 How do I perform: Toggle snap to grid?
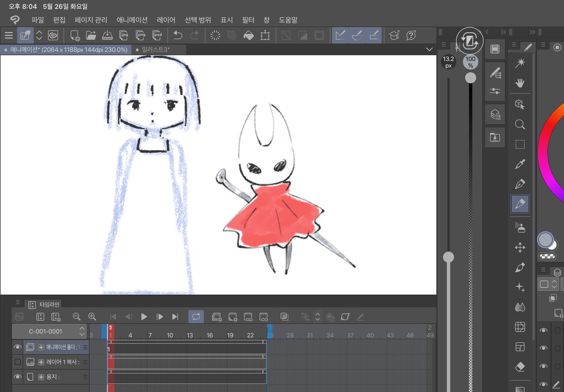tap(374, 35)
